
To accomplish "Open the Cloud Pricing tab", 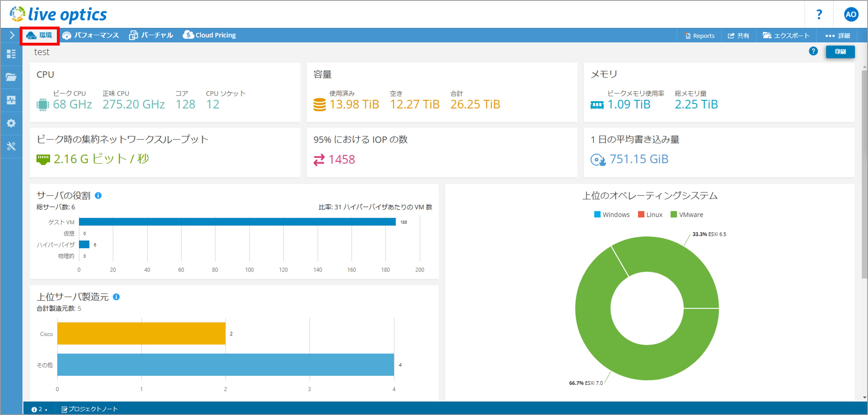I will pos(209,35).
